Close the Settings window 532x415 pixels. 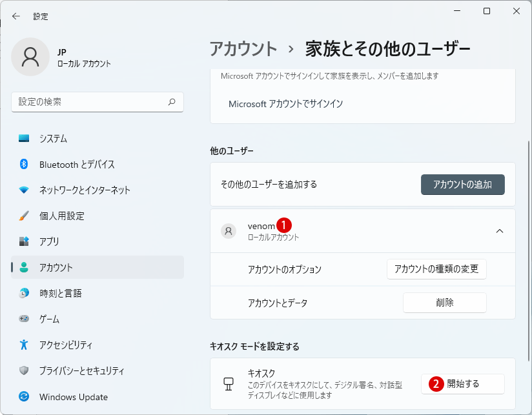516,11
